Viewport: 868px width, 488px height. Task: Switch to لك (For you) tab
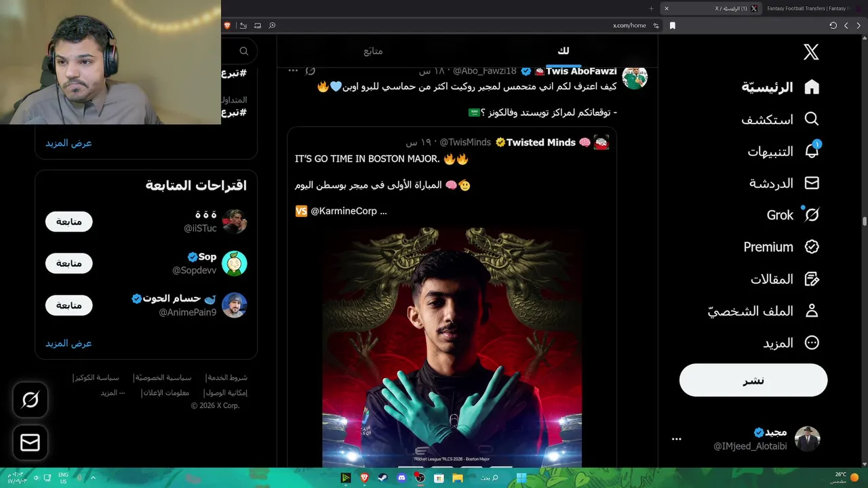(x=563, y=51)
